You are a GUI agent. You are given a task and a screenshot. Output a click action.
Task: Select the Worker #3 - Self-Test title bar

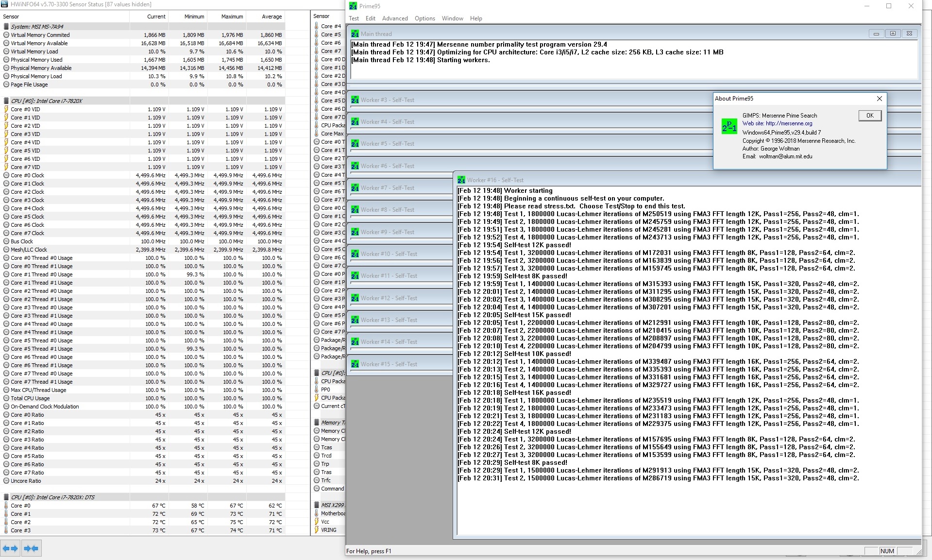(x=531, y=100)
